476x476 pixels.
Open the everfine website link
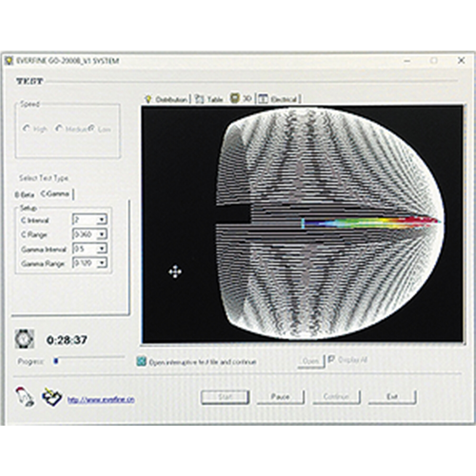101,400
